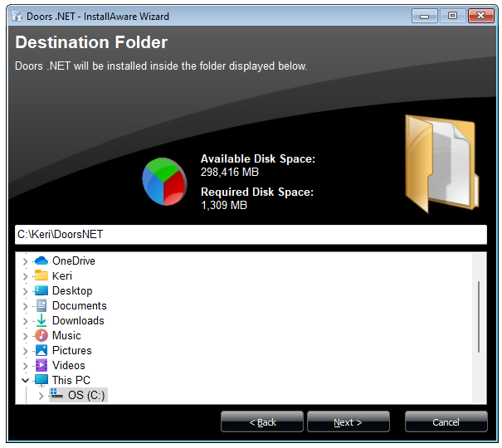Screen dimensions: 502x448
Task: Select Documents label in folder tree
Action: pyautogui.click(x=80, y=305)
